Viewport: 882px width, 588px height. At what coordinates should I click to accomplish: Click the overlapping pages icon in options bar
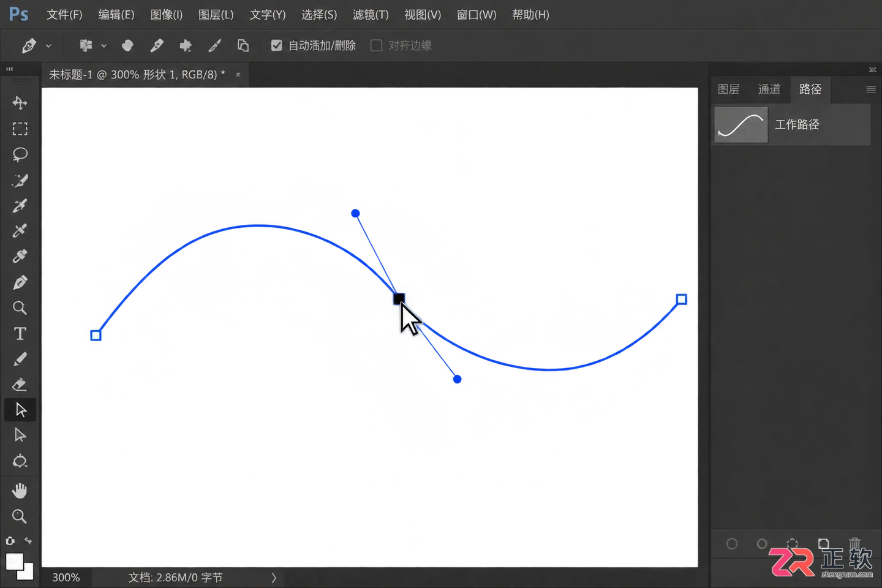243,45
